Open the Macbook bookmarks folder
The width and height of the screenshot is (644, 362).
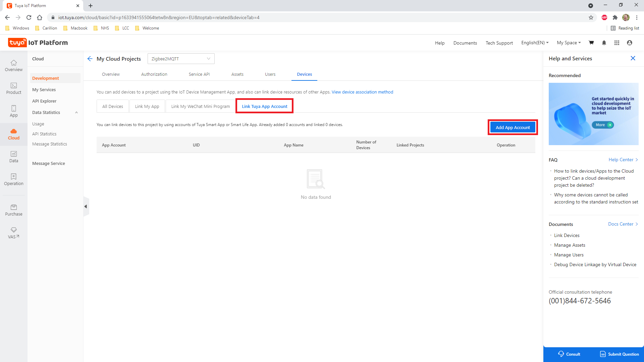point(75,28)
